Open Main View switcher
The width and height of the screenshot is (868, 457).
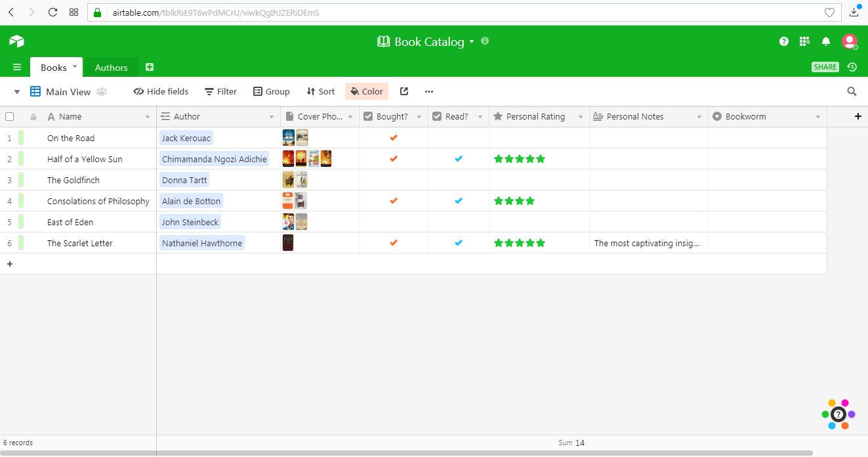point(60,92)
